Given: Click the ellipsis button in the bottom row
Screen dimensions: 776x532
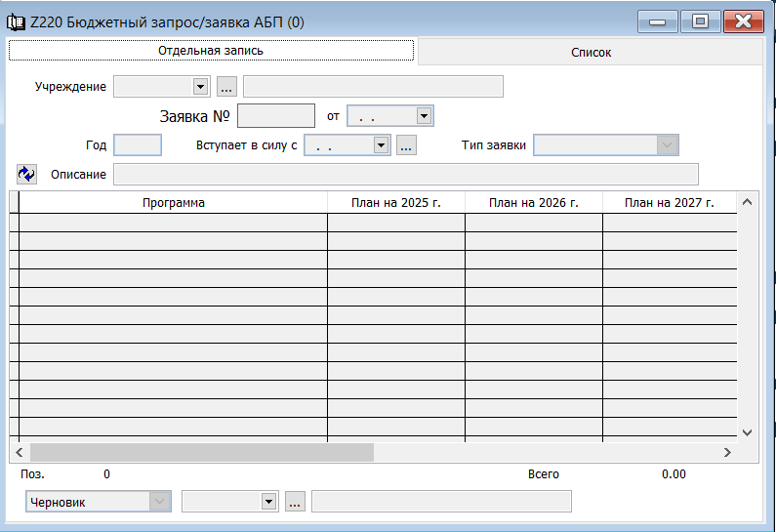Looking at the screenshot, I should pyautogui.click(x=296, y=501).
